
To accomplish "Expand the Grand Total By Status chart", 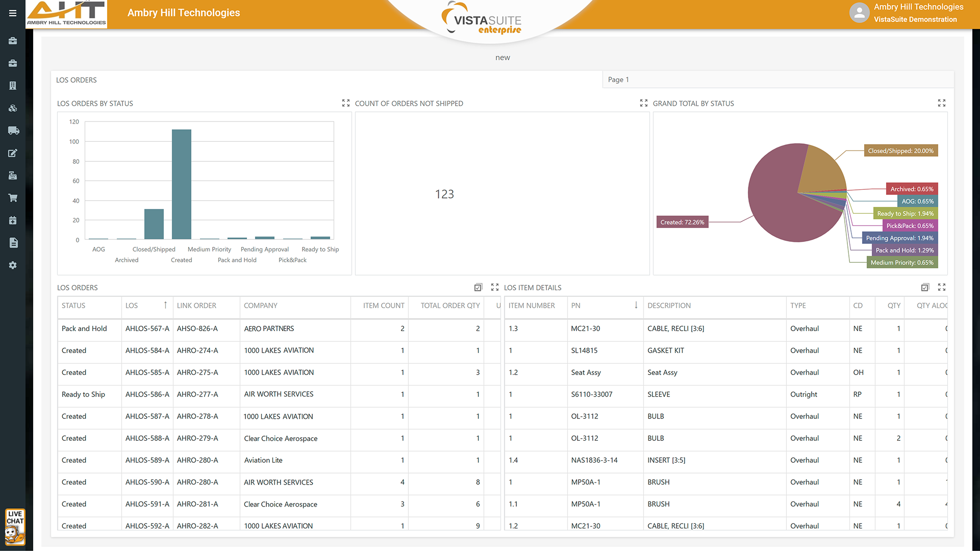I will click(942, 103).
